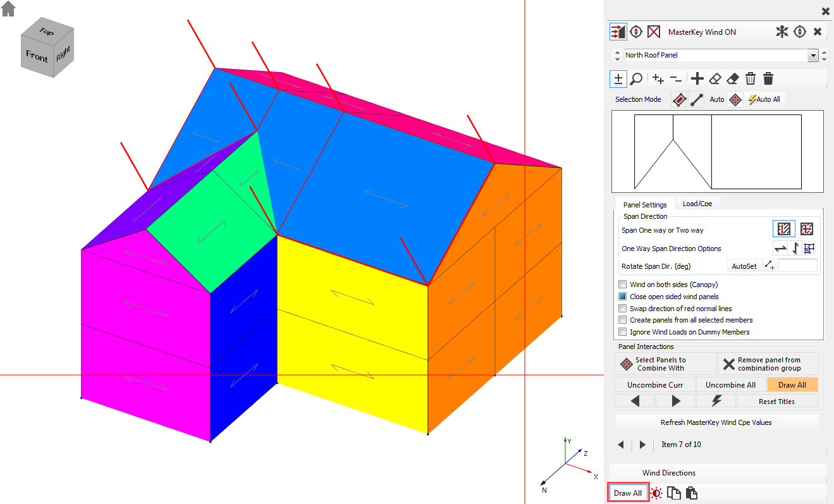Choose the member line selection mode icon
Viewport: 834px width, 504px height.
tap(697, 99)
